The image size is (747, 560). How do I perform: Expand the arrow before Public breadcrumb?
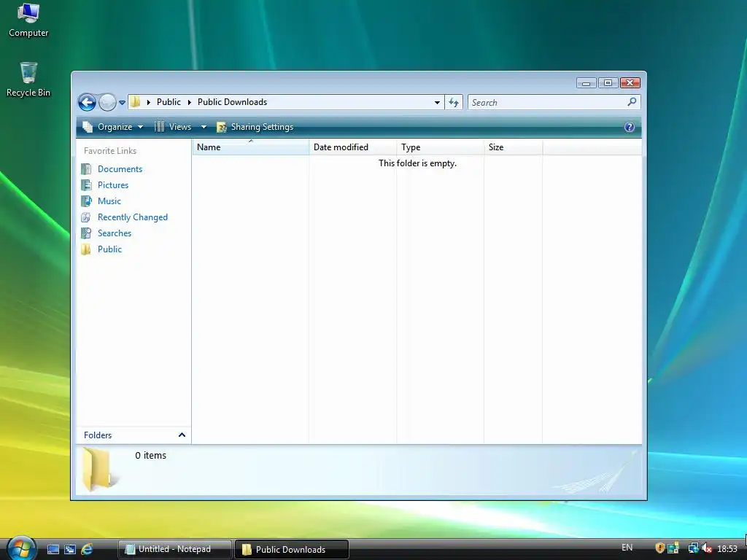click(x=149, y=102)
